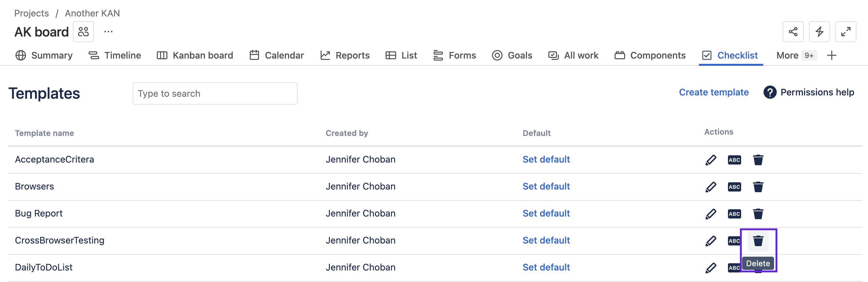Viewport: 868px width, 282px height.
Task: Add a new tab with plus icon
Action: point(832,55)
